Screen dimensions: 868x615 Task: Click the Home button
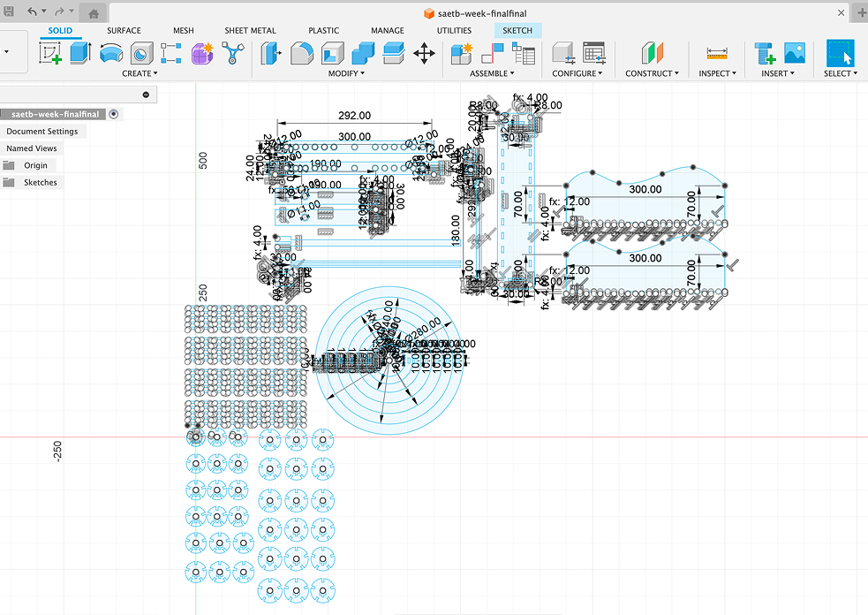coord(94,12)
